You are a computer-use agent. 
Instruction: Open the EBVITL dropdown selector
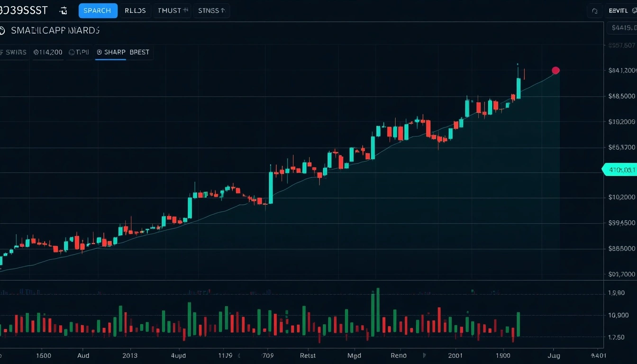[x=621, y=10]
